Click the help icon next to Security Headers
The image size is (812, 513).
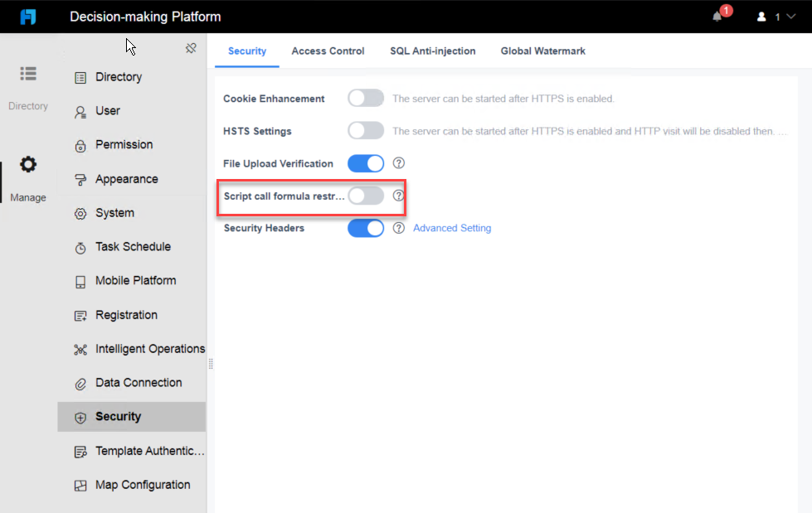(x=398, y=228)
